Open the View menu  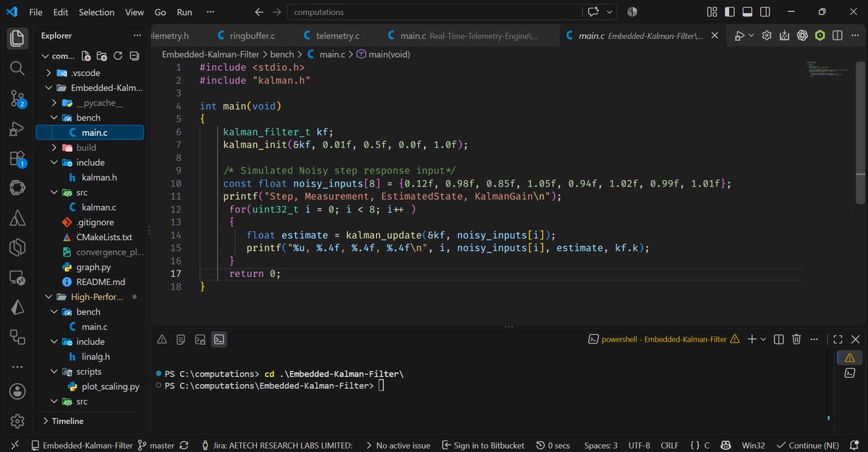point(135,12)
